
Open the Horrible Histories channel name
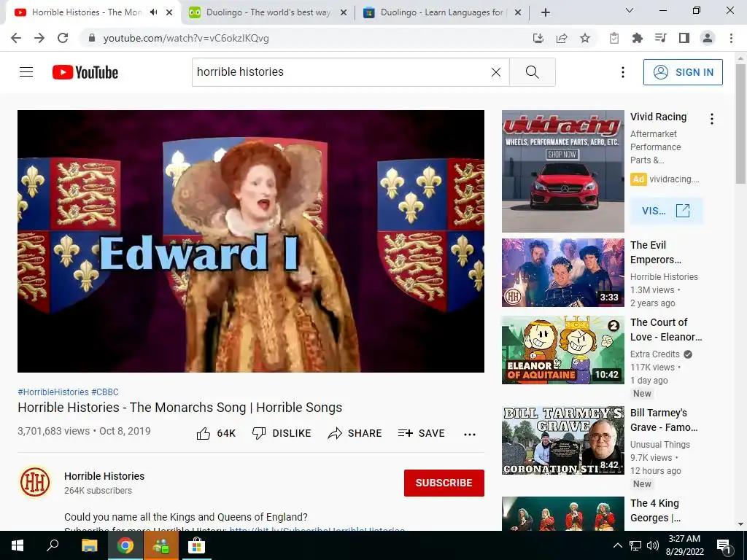click(104, 476)
